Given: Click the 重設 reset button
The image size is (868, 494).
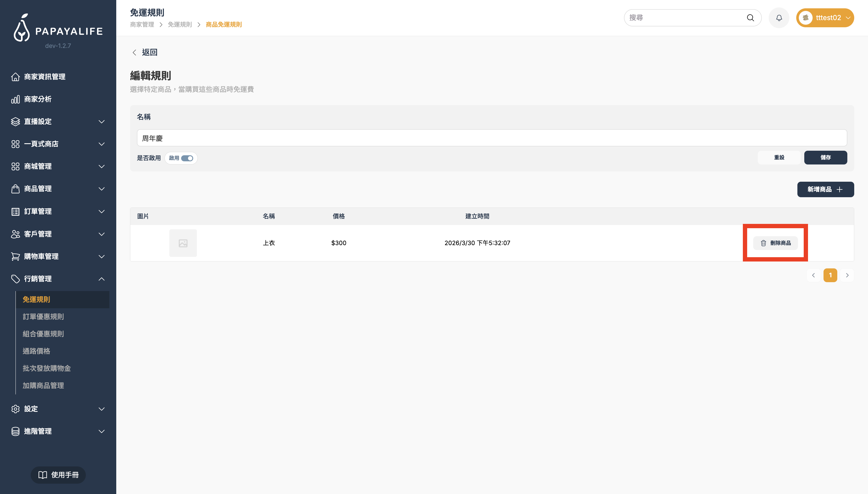Looking at the screenshot, I should 779,157.
